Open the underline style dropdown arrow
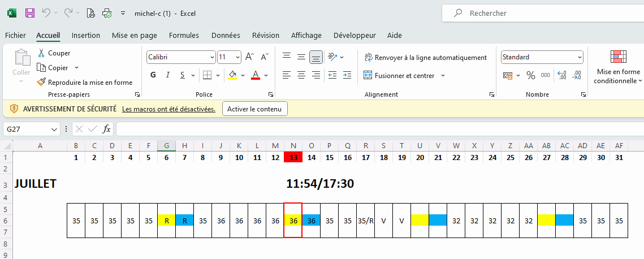The height and width of the screenshot is (259, 644). tap(193, 75)
